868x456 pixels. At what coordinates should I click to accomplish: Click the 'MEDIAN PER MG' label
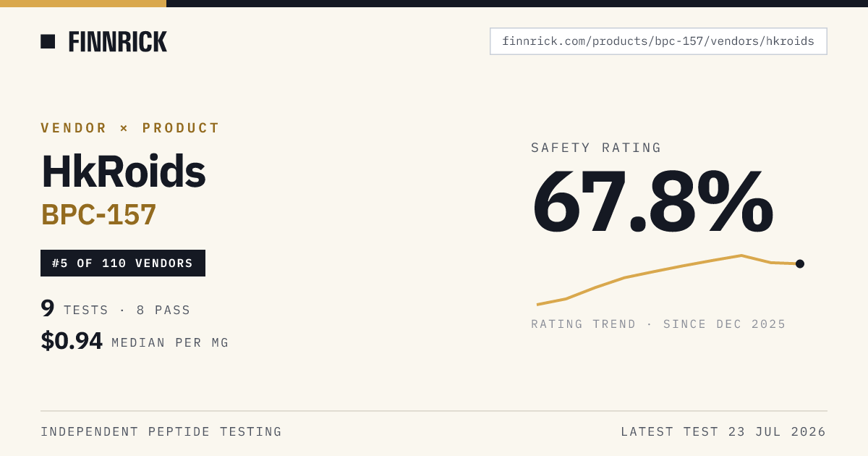170,343
